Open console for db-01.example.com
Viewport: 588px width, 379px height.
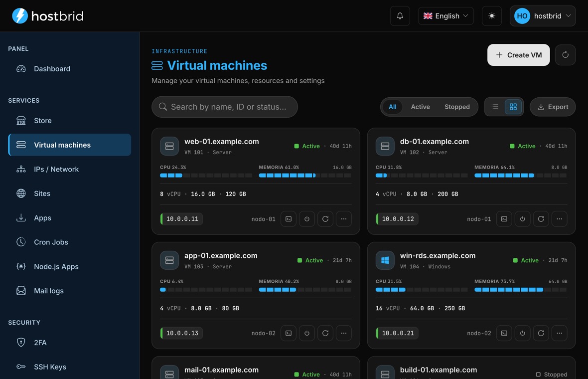pyautogui.click(x=504, y=219)
